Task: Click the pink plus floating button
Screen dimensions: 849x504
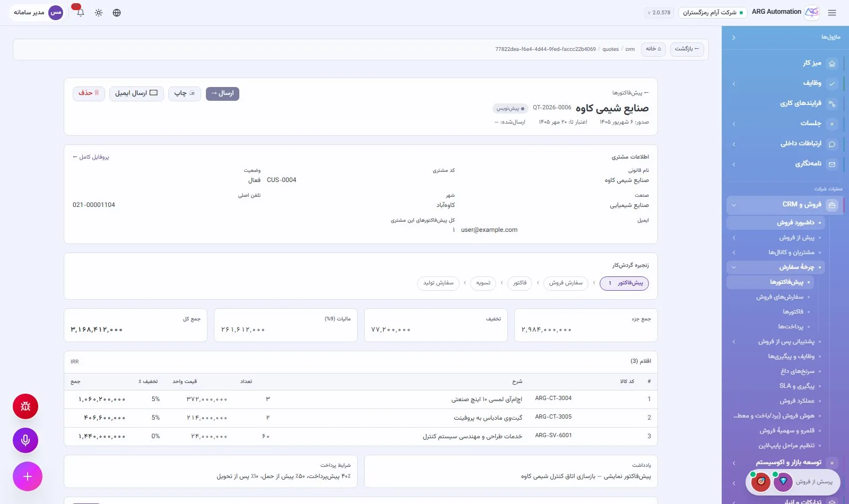Action: 28,476
